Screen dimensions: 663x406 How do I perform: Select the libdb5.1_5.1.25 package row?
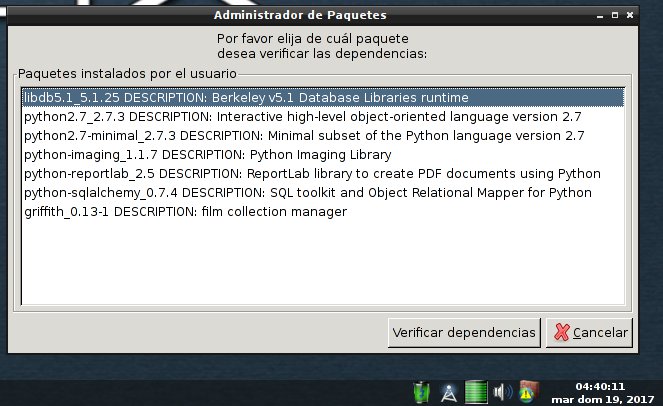(x=323, y=98)
